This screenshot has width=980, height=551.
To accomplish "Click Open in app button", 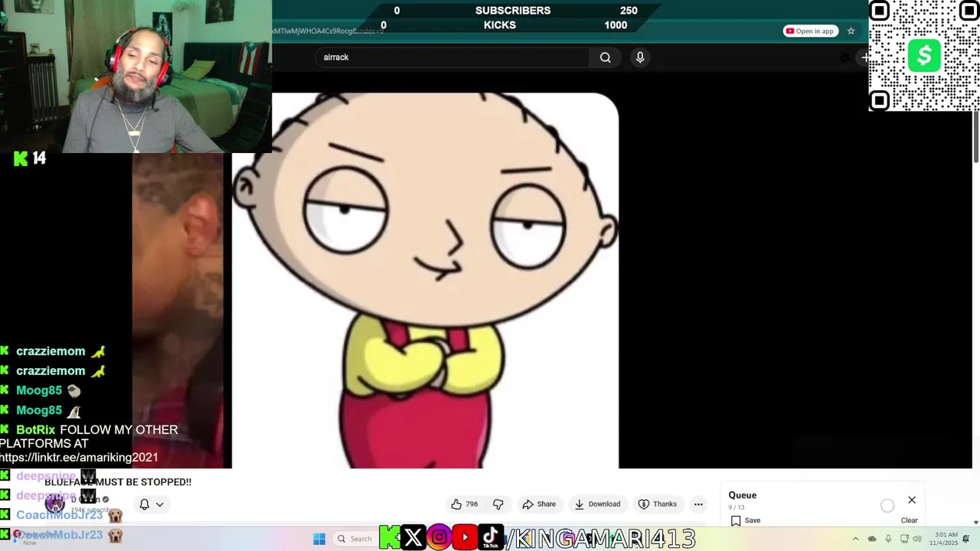I will coord(811,31).
